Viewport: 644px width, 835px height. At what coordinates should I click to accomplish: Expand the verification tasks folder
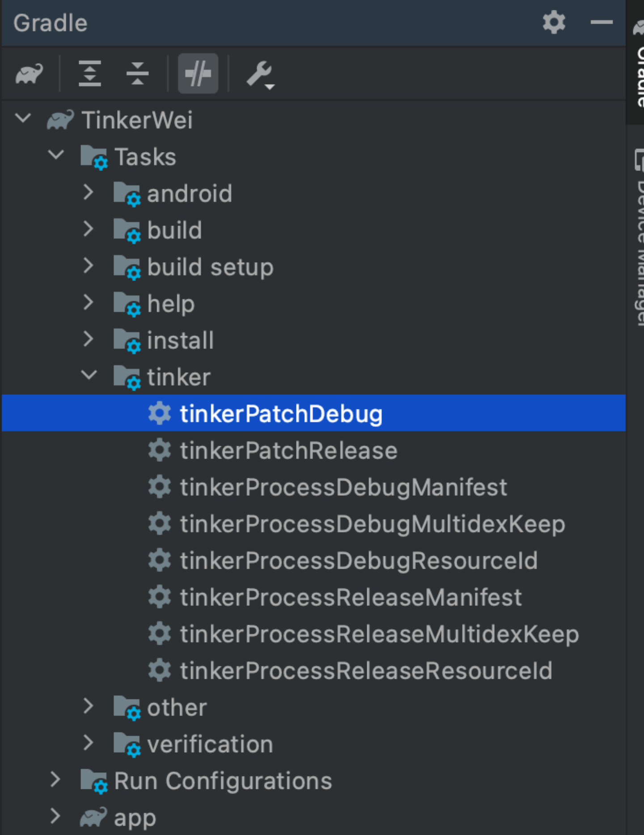click(88, 743)
